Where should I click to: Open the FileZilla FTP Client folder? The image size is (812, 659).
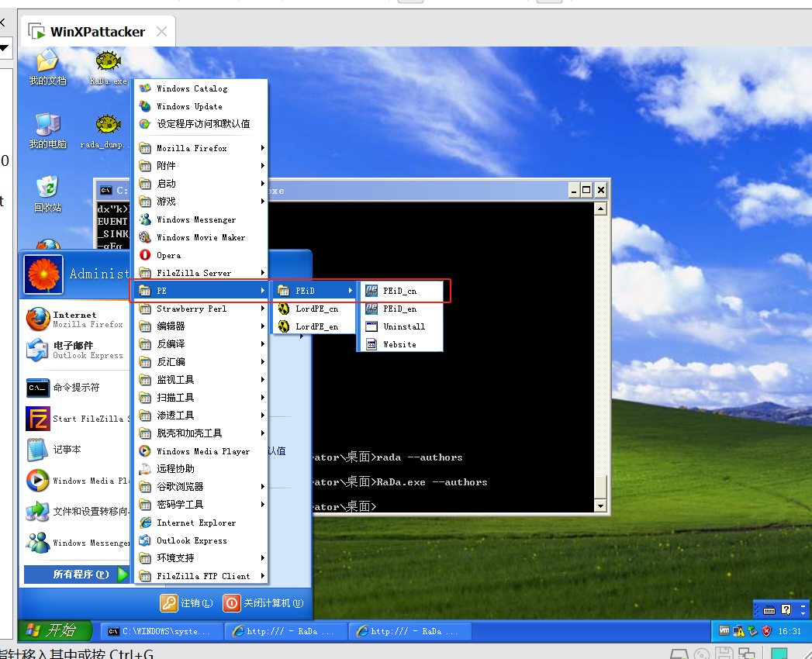click(201, 575)
